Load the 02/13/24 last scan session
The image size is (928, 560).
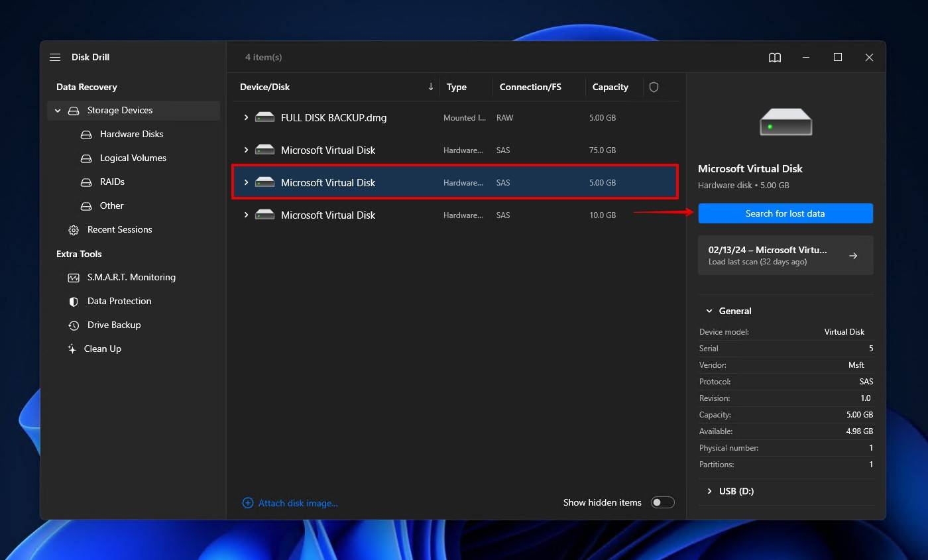(785, 255)
